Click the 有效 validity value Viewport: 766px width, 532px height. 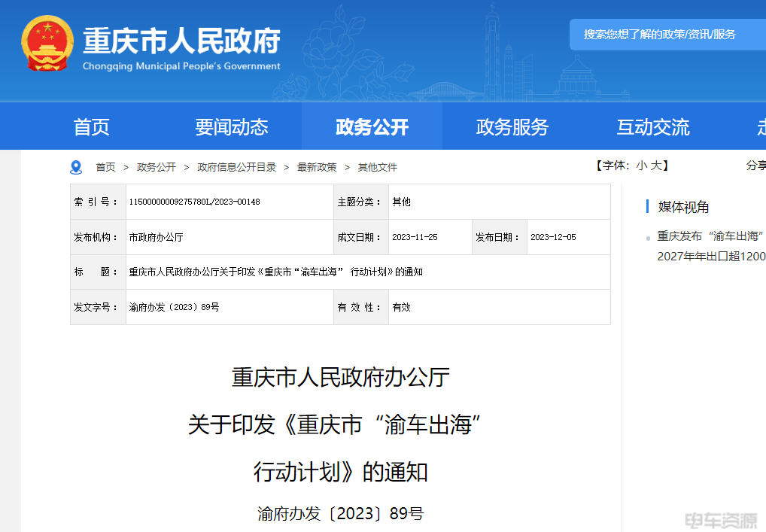[402, 307]
